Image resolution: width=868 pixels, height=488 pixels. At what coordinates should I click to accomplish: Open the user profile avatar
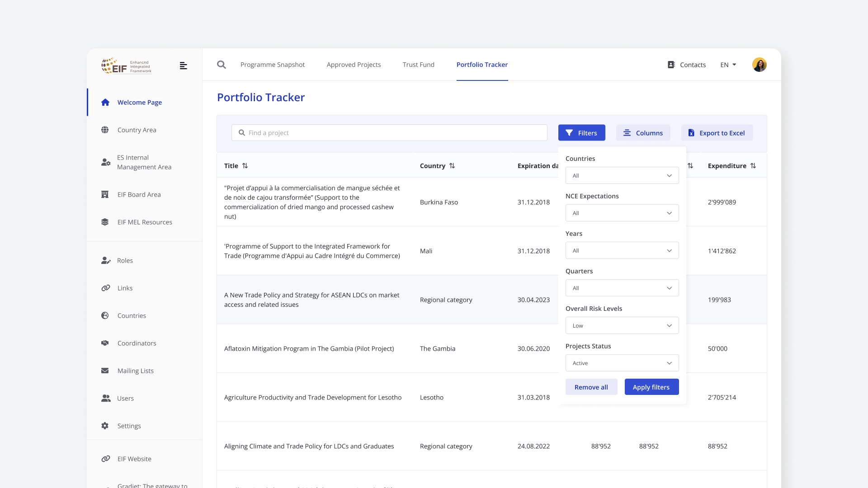coord(759,65)
